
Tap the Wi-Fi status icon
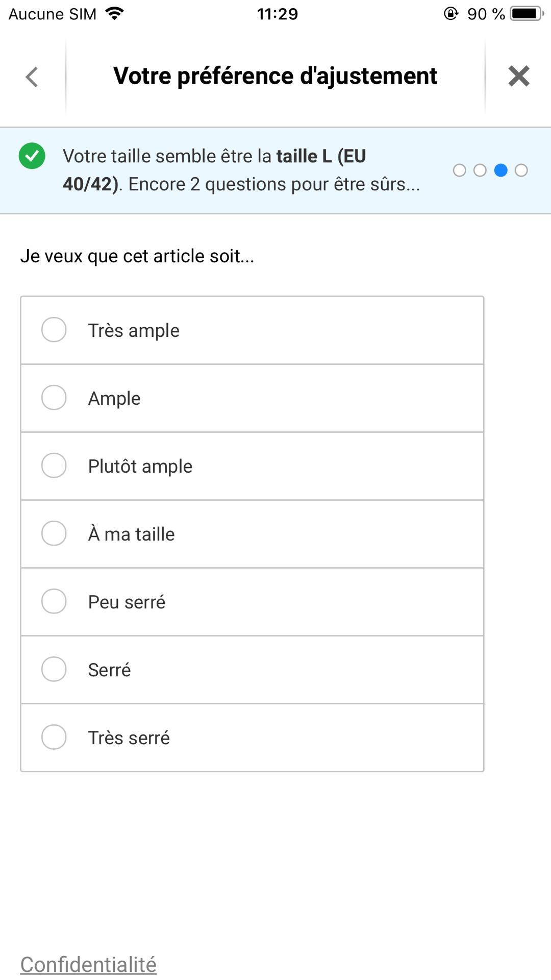click(x=115, y=14)
